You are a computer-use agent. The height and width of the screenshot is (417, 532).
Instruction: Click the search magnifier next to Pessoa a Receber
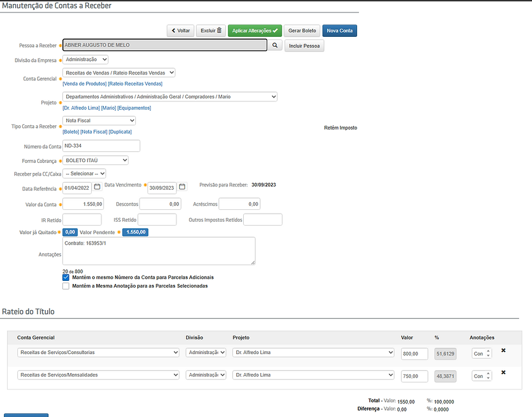click(275, 45)
